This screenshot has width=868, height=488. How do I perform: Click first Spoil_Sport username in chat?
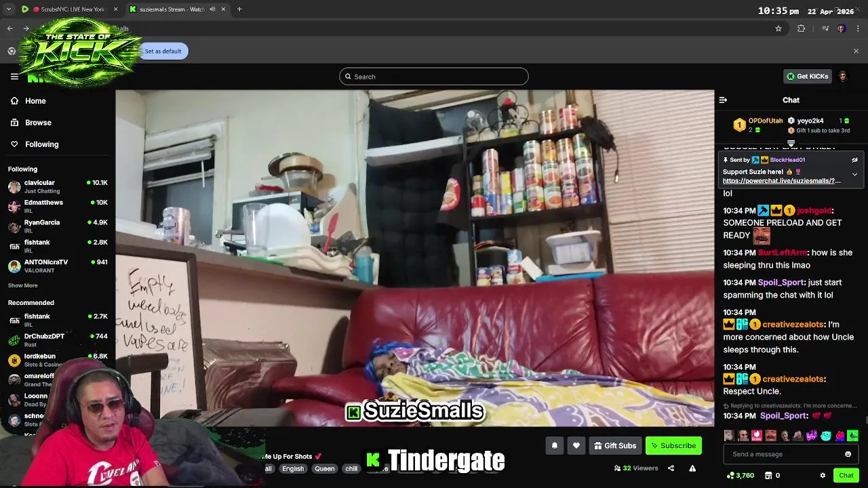tap(782, 283)
